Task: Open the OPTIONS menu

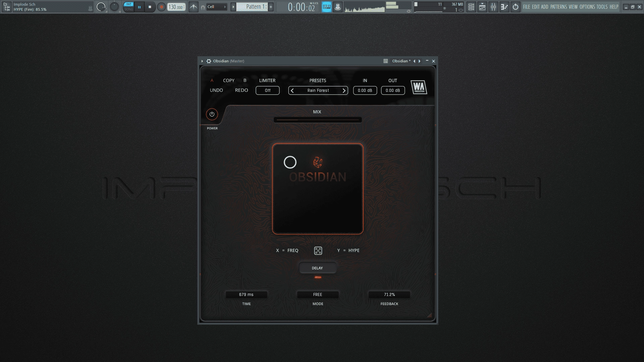Action: [x=587, y=7]
